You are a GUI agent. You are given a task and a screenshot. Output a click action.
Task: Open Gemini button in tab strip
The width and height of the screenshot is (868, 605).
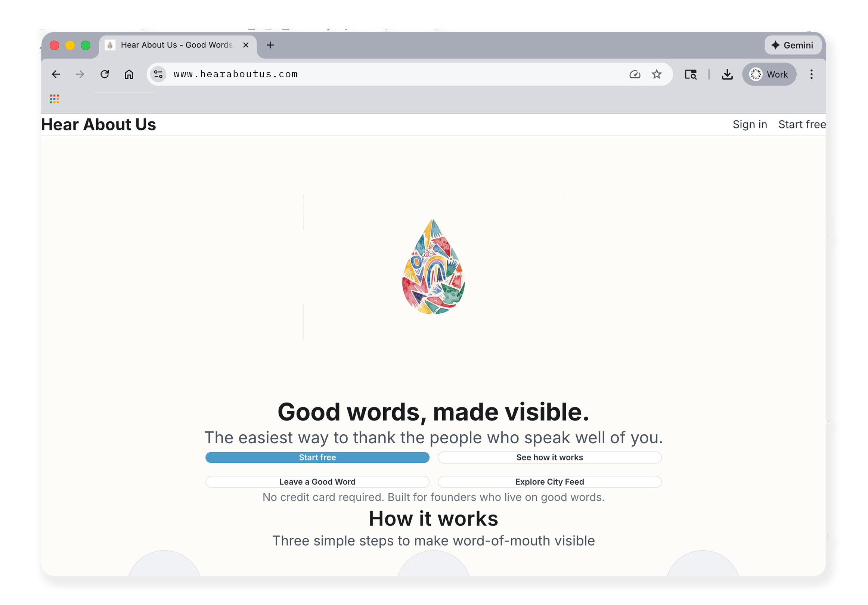(x=793, y=46)
